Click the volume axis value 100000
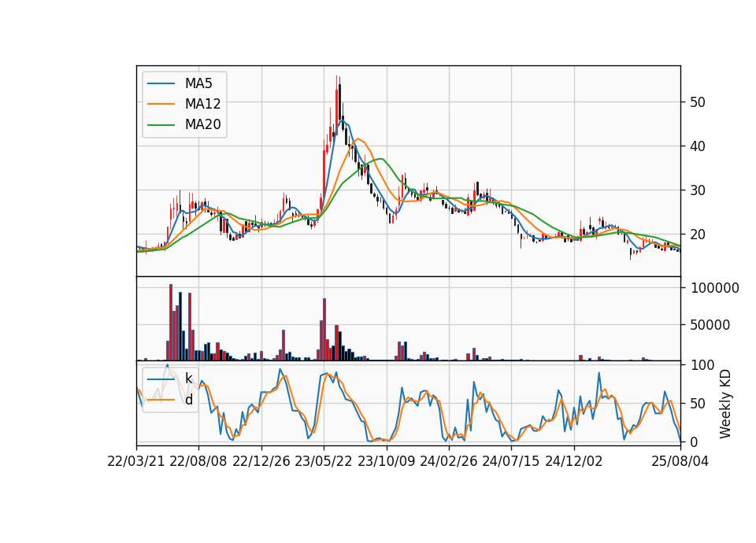The width and height of the screenshot is (756, 543). tap(714, 288)
